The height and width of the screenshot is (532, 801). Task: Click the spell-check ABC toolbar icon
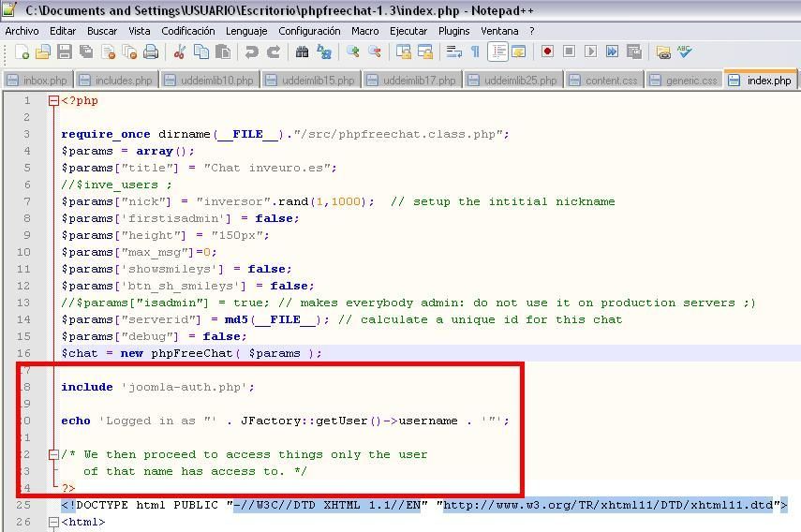point(685,52)
